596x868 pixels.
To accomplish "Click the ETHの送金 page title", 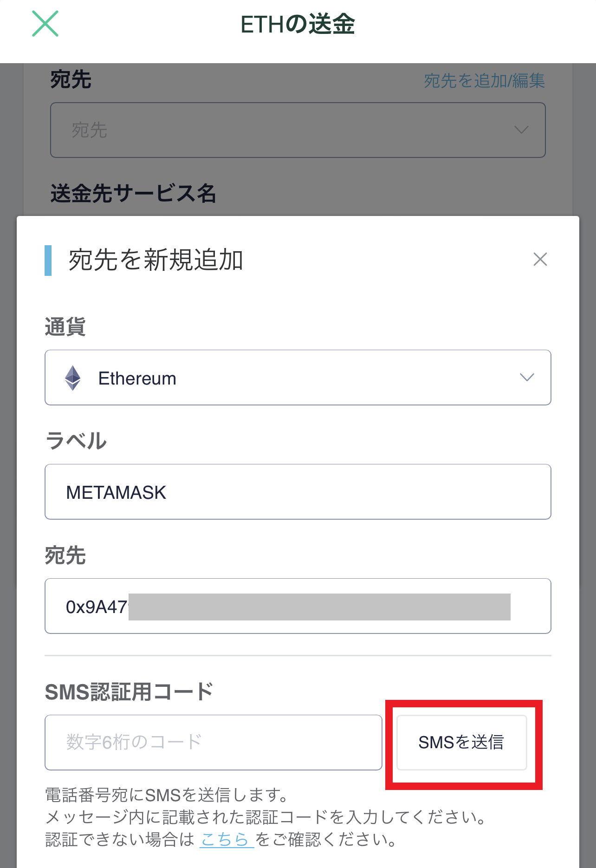I will click(298, 25).
